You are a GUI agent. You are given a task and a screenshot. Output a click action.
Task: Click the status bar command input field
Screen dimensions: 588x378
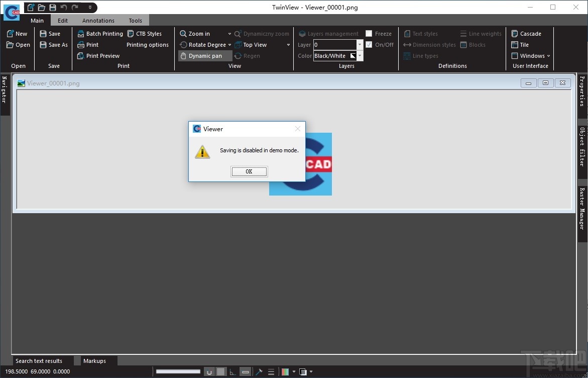tap(178, 371)
